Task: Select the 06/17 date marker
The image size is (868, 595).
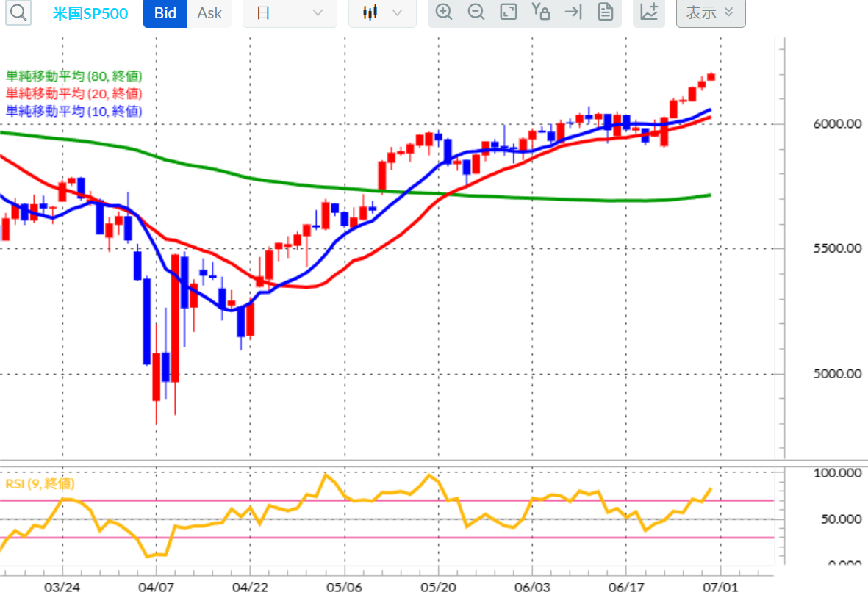Action: [x=626, y=587]
